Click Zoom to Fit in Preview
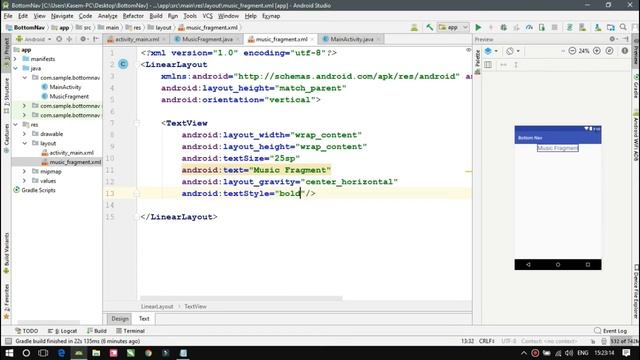The height and width of the screenshot is (360, 640). tap(609, 51)
